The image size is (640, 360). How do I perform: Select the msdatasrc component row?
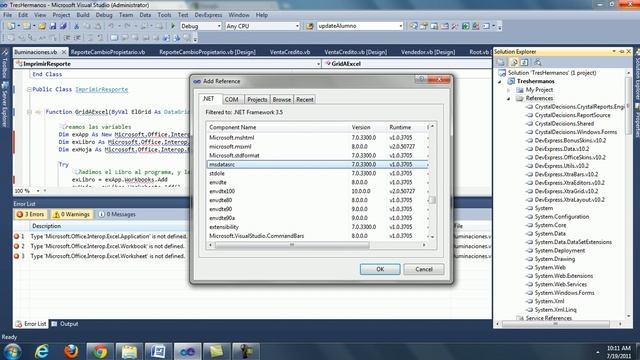pos(318,164)
